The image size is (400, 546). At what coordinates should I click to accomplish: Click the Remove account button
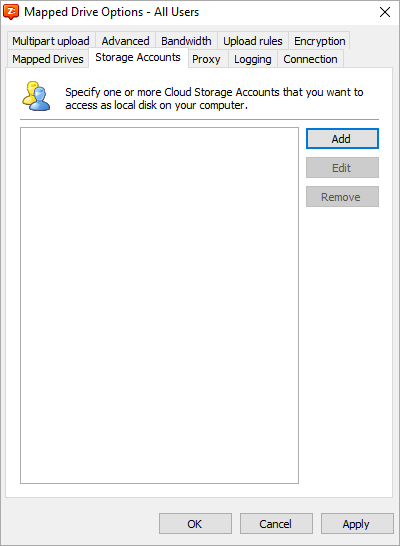coord(342,197)
